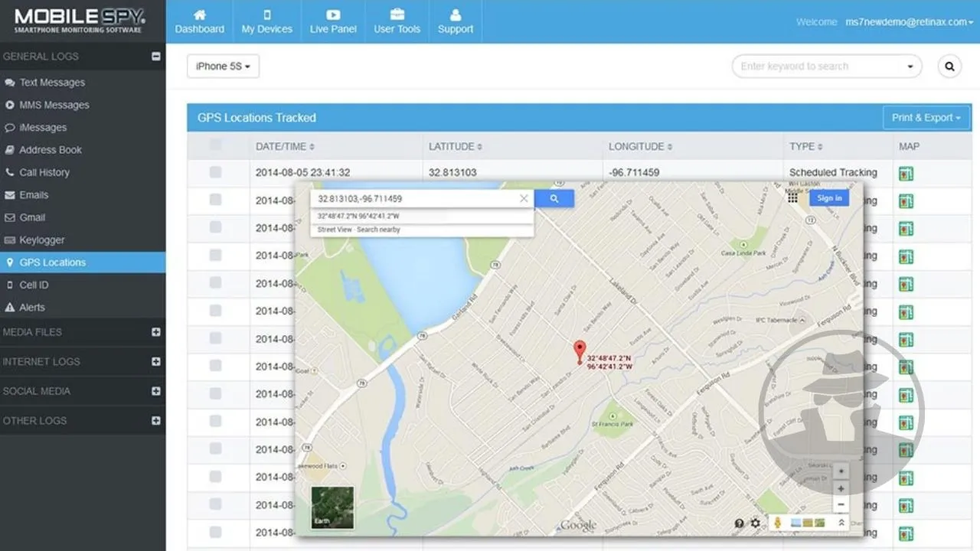Screen dimensions: 980x551
Task: Toggle the select-all checkbox in table header
Action: click(x=216, y=145)
